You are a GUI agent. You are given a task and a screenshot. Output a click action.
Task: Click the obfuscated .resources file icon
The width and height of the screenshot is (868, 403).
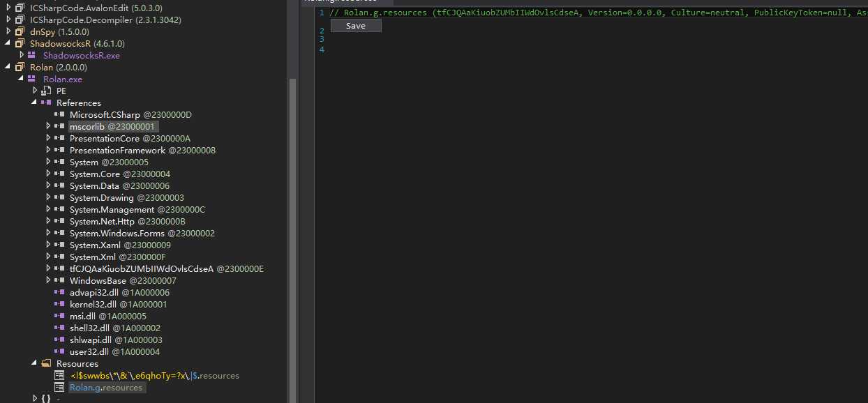click(x=59, y=375)
